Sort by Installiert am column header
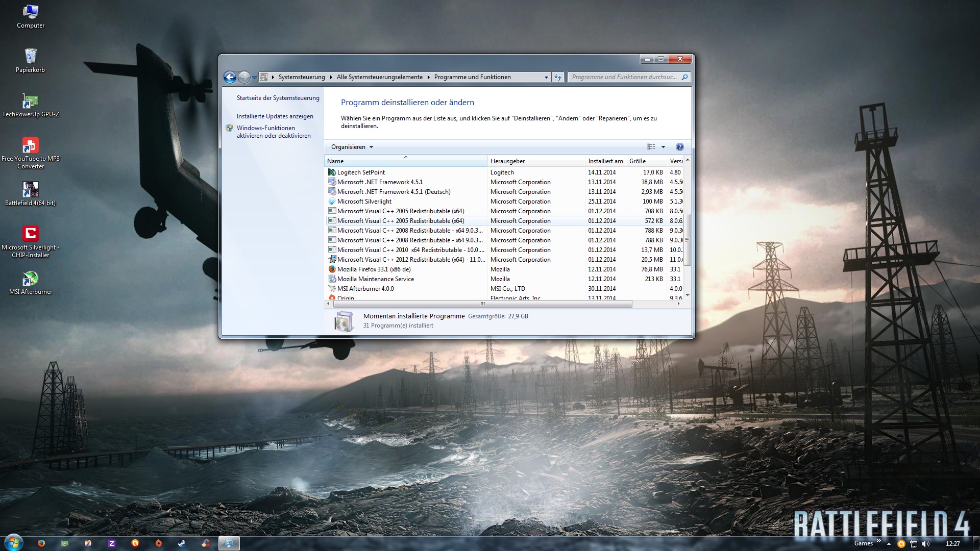 pyautogui.click(x=605, y=161)
